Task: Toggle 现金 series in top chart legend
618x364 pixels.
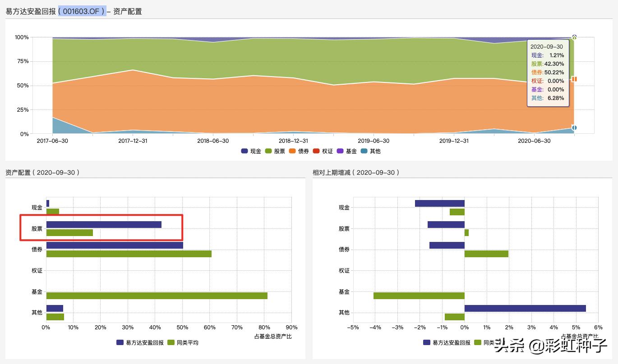Action: point(251,151)
